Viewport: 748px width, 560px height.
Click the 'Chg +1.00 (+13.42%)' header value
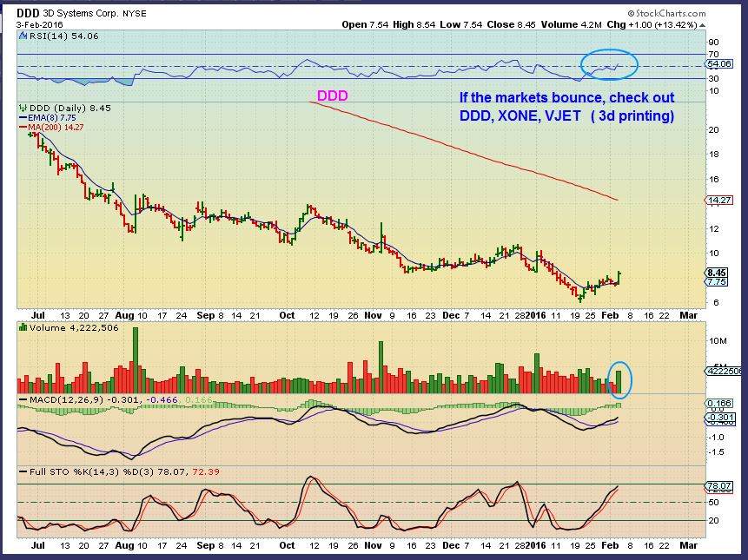(x=652, y=25)
